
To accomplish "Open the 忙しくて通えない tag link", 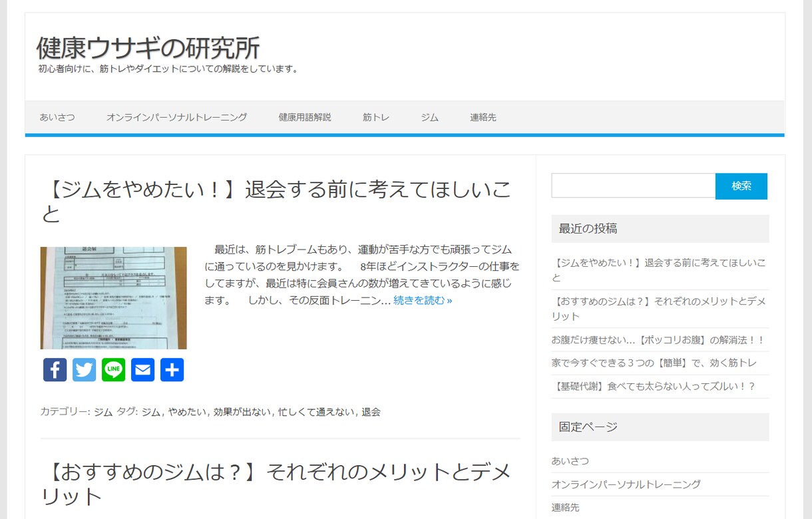I will (316, 412).
